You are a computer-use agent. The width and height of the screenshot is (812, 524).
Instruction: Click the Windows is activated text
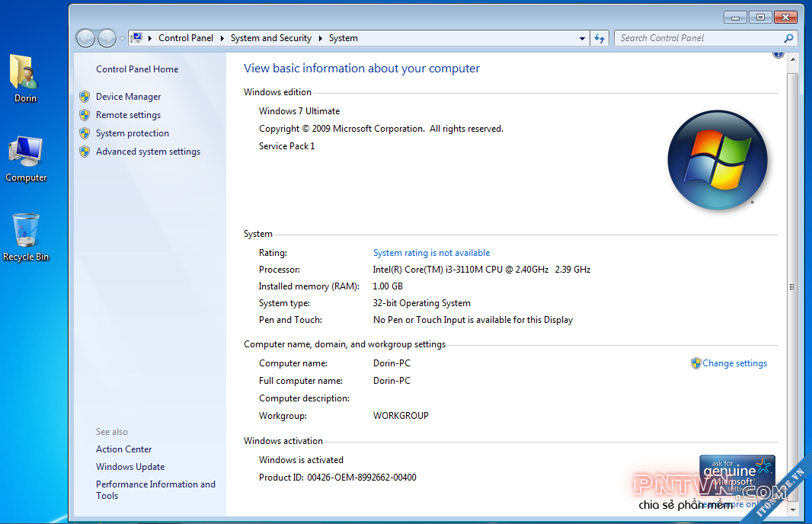[x=301, y=460]
